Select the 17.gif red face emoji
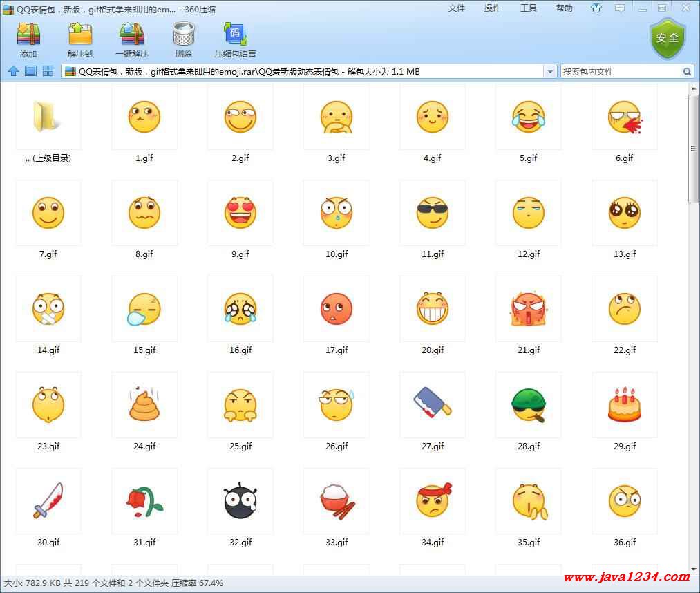The width and height of the screenshot is (700, 593). [x=336, y=309]
